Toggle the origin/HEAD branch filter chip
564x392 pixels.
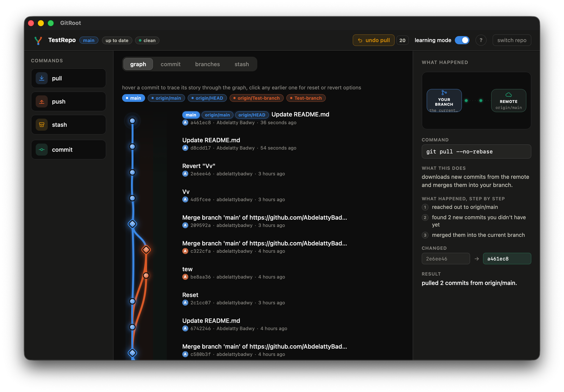click(x=207, y=98)
